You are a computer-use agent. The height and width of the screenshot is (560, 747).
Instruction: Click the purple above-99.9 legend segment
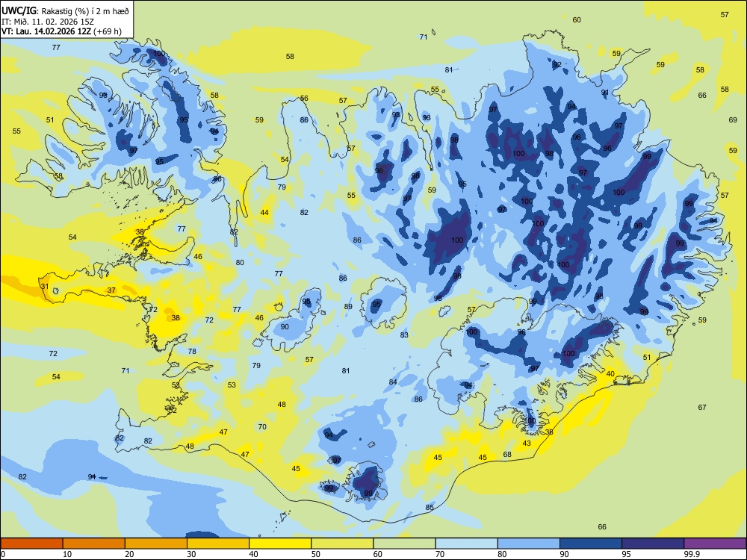coord(715,544)
